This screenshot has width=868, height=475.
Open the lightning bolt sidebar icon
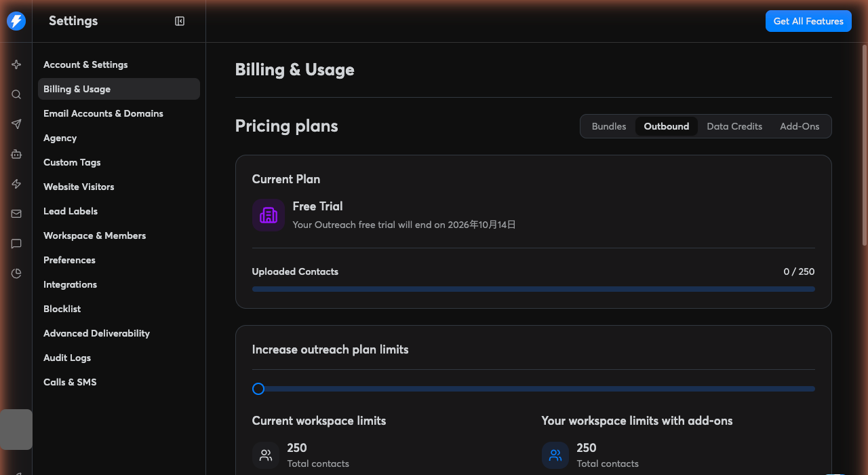point(16,184)
